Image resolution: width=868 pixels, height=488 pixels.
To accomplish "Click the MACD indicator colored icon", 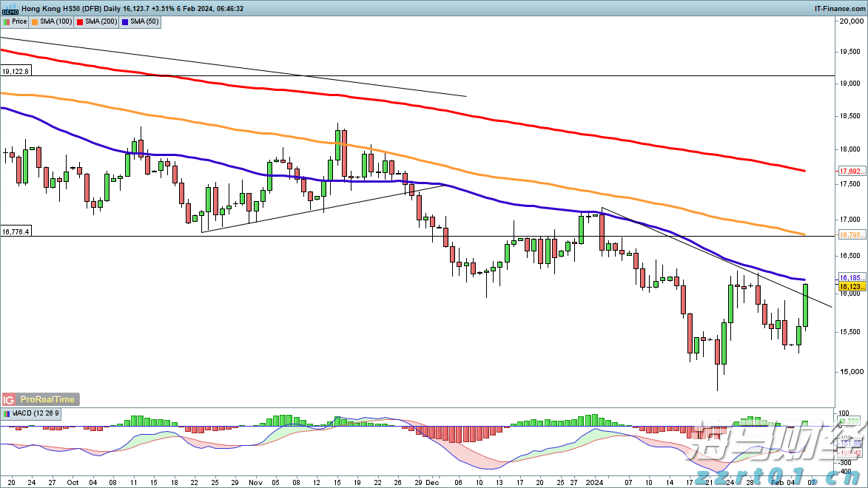I will pos(7,413).
